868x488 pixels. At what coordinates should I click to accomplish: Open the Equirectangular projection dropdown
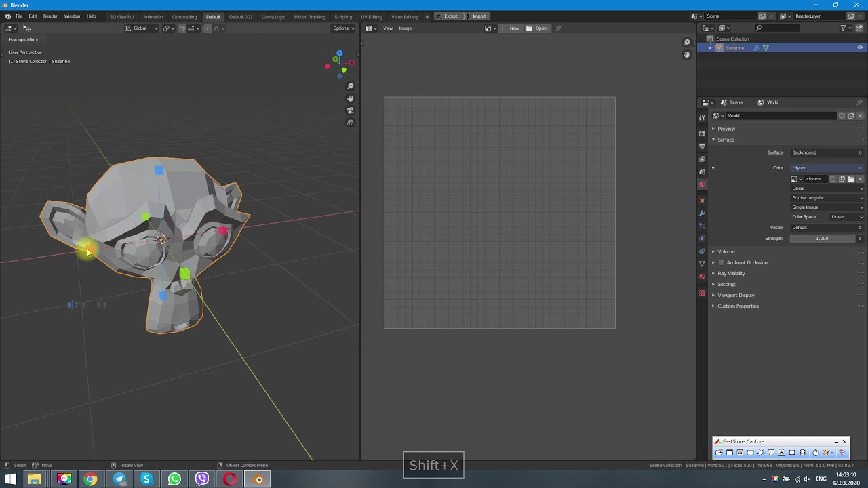[x=827, y=198]
